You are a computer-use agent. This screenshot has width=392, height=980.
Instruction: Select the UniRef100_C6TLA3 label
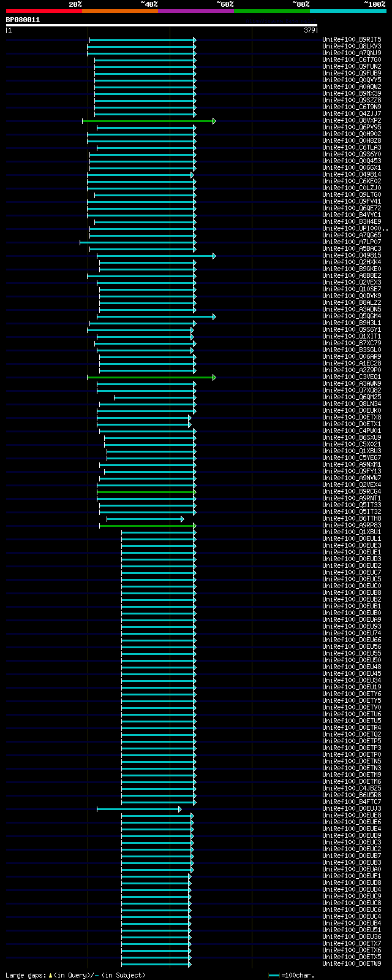(352, 148)
